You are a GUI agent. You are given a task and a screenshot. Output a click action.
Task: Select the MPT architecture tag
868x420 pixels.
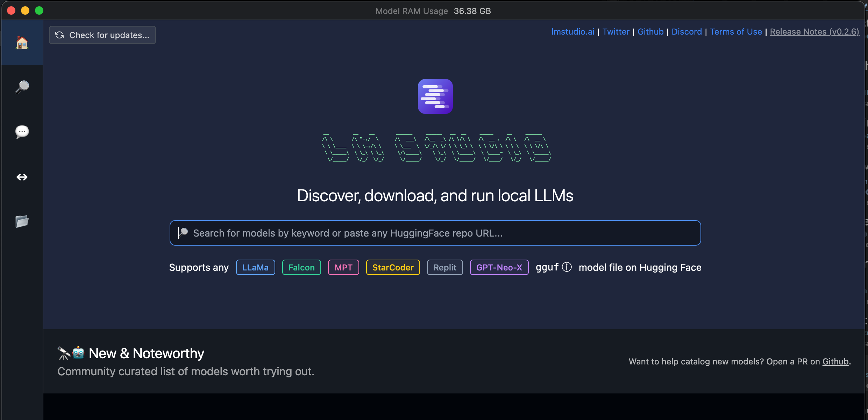coord(343,267)
